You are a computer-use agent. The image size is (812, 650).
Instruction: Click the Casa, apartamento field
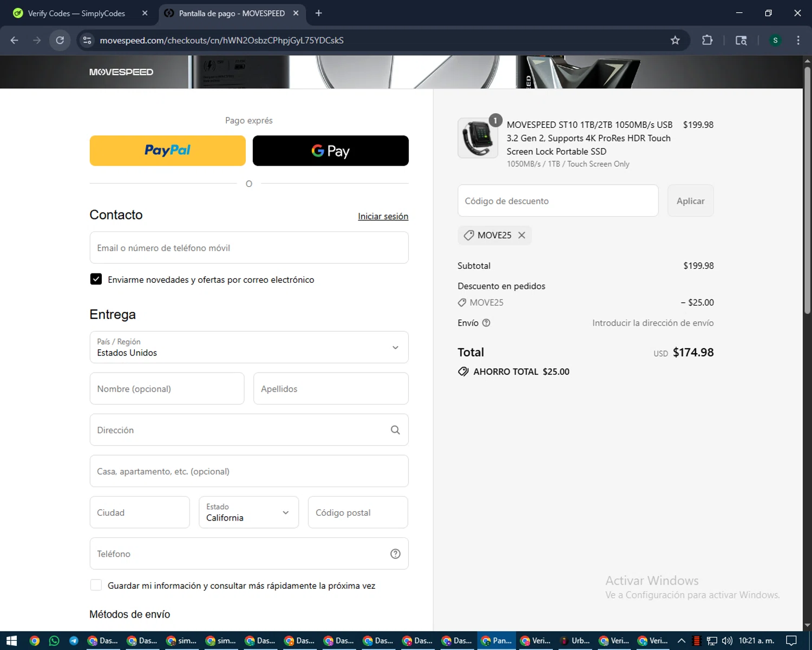click(x=249, y=471)
